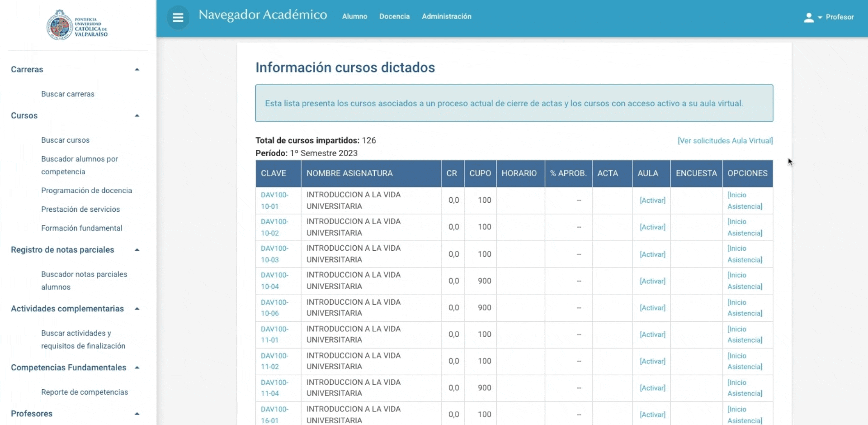This screenshot has width=868, height=425.
Task: Open course DAV100-10-03 link
Action: click(x=274, y=254)
